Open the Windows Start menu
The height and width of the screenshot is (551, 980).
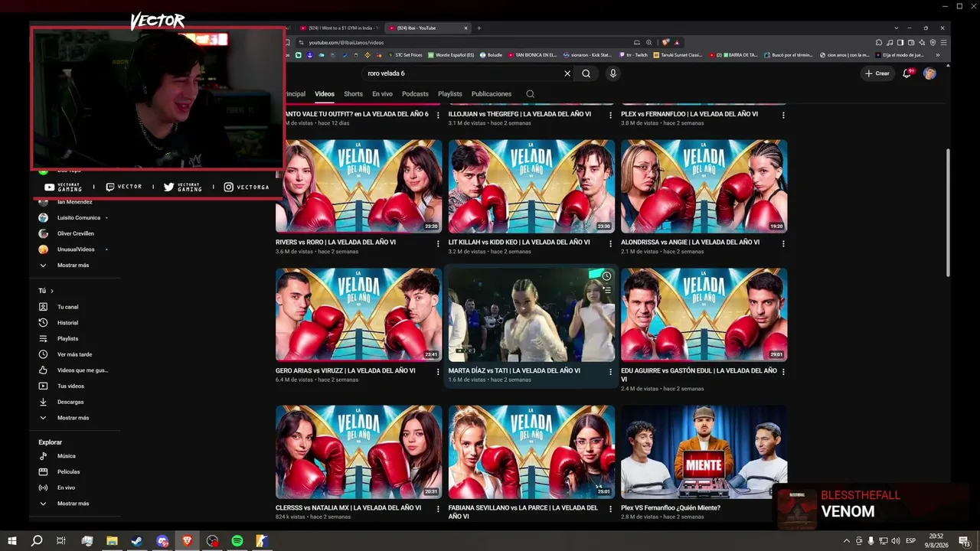pyautogui.click(x=12, y=541)
